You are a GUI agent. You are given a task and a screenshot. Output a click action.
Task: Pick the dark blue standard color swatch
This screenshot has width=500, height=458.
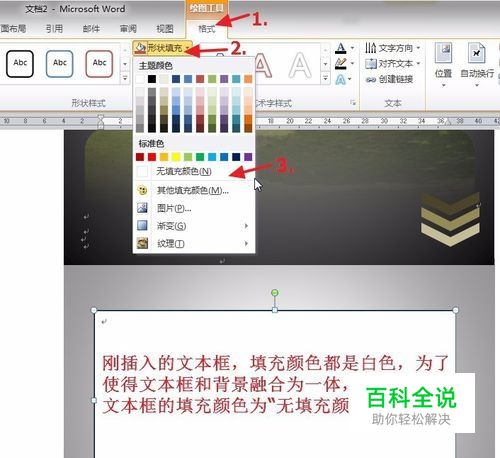click(236, 157)
